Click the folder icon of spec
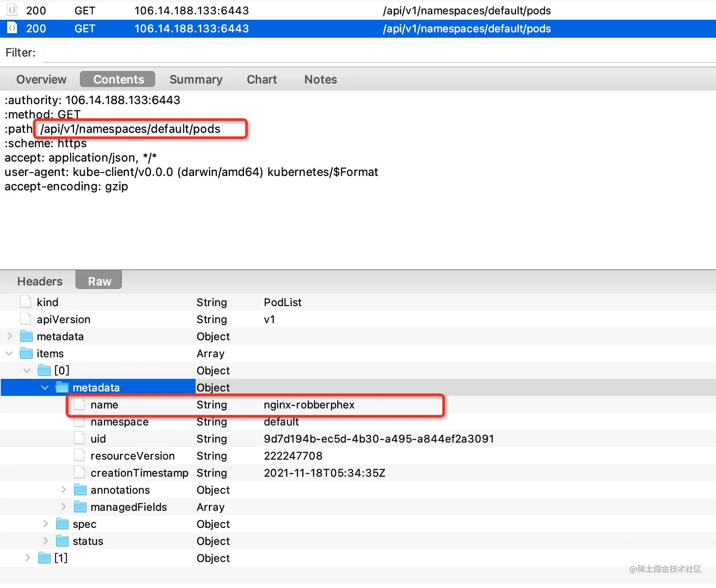This screenshot has height=588, width=716. [x=62, y=524]
